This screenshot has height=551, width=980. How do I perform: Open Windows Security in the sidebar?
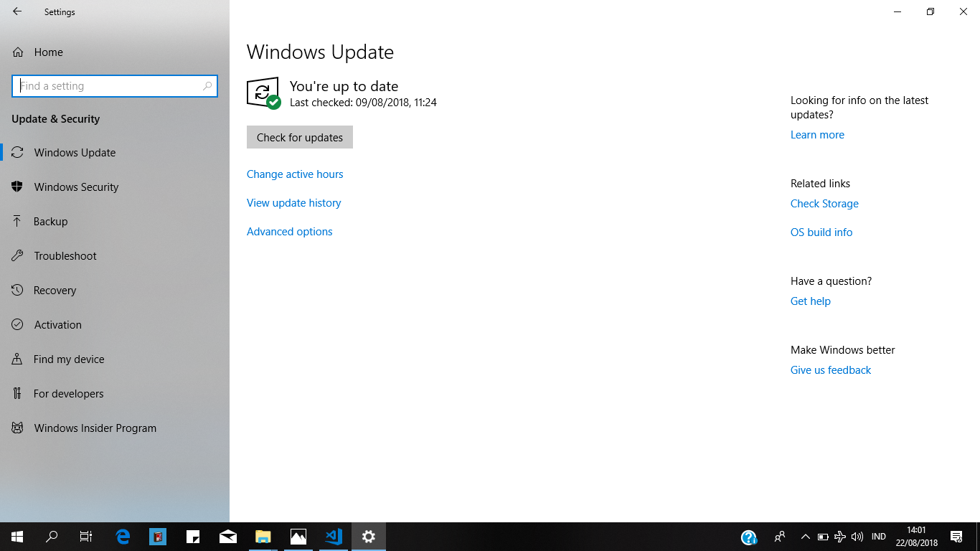115,187
